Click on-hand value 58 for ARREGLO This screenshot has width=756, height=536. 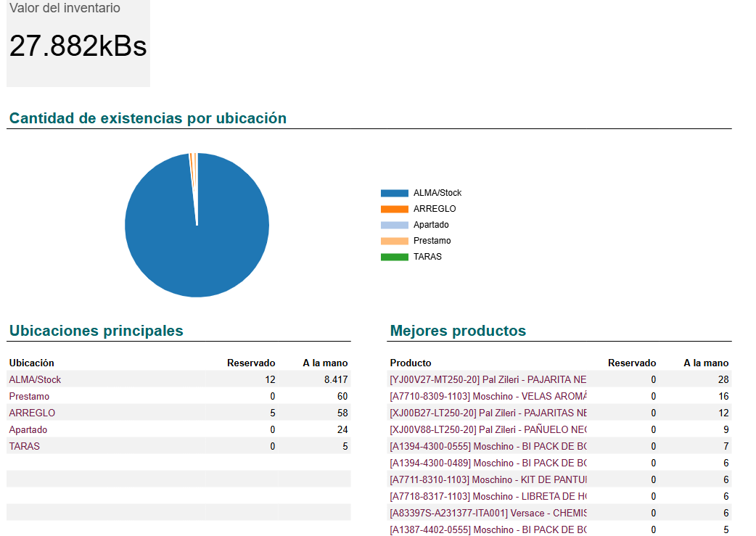click(342, 413)
